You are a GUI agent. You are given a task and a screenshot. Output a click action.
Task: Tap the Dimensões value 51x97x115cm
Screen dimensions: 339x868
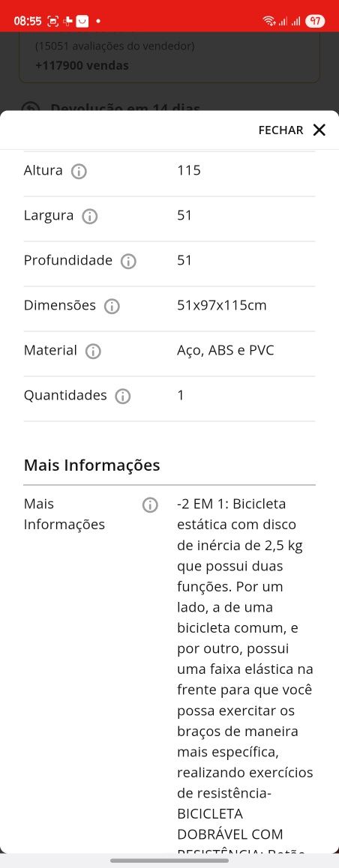coord(221,306)
